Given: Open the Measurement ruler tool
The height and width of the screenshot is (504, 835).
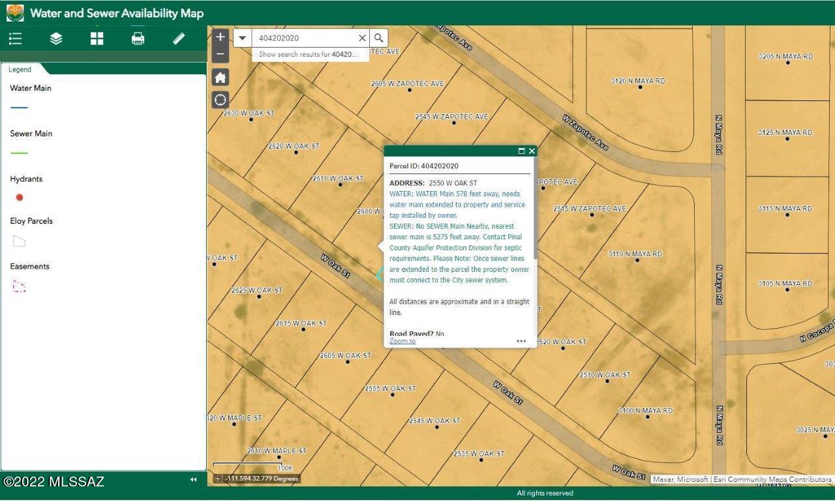Looking at the screenshot, I should [x=179, y=38].
